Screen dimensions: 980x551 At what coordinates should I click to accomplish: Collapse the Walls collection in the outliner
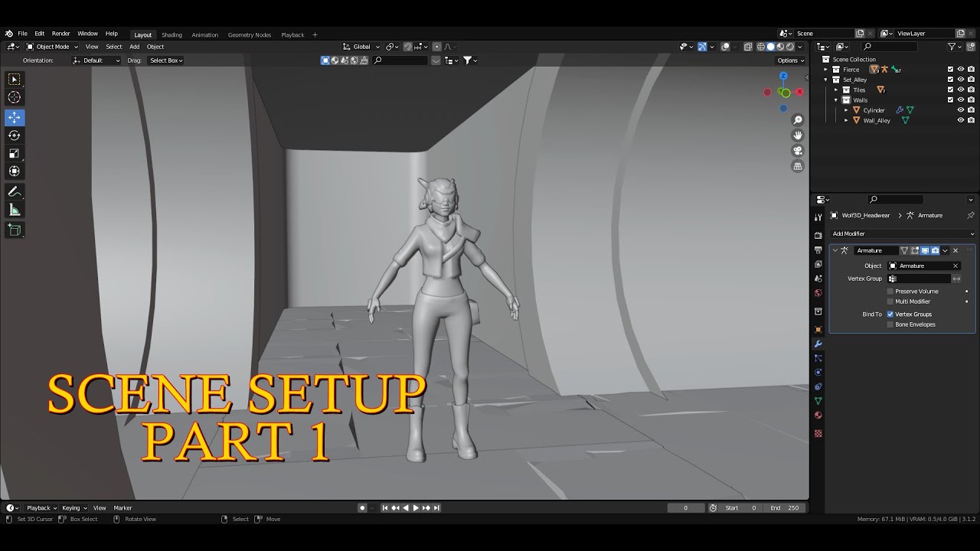click(x=836, y=100)
